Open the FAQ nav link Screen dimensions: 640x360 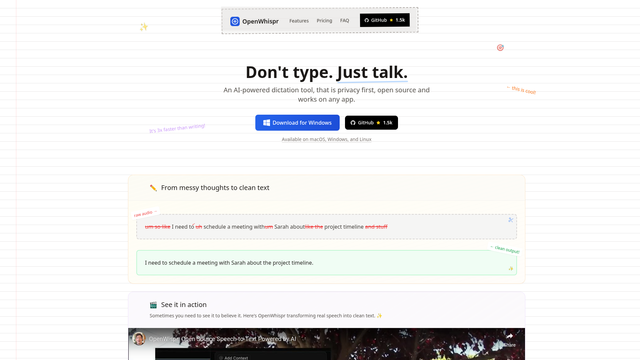[344, 20]
